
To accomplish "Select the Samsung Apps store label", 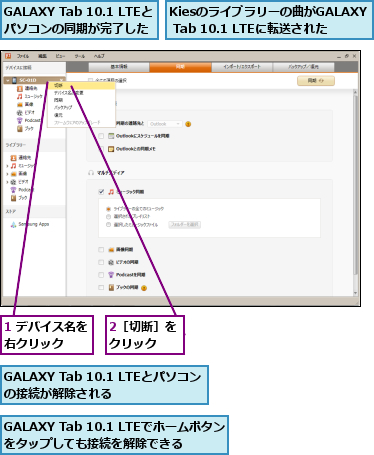I will click(34, 224).
